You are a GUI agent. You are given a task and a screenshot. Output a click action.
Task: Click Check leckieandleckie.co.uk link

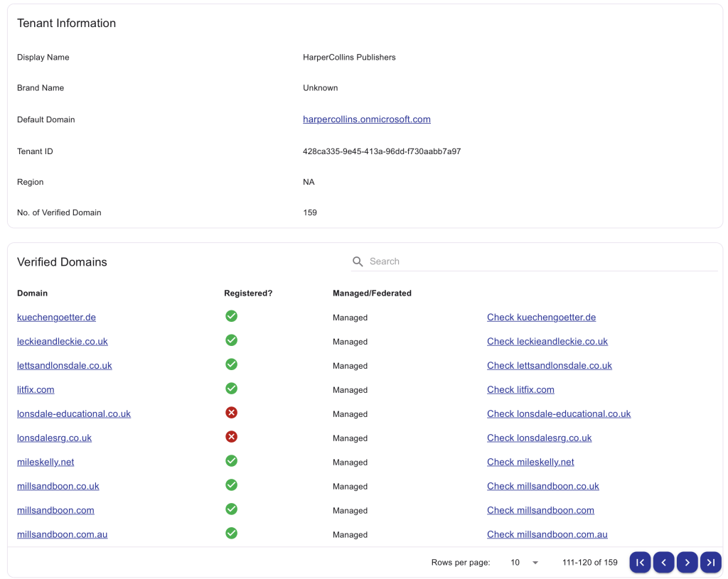point(547,341)
